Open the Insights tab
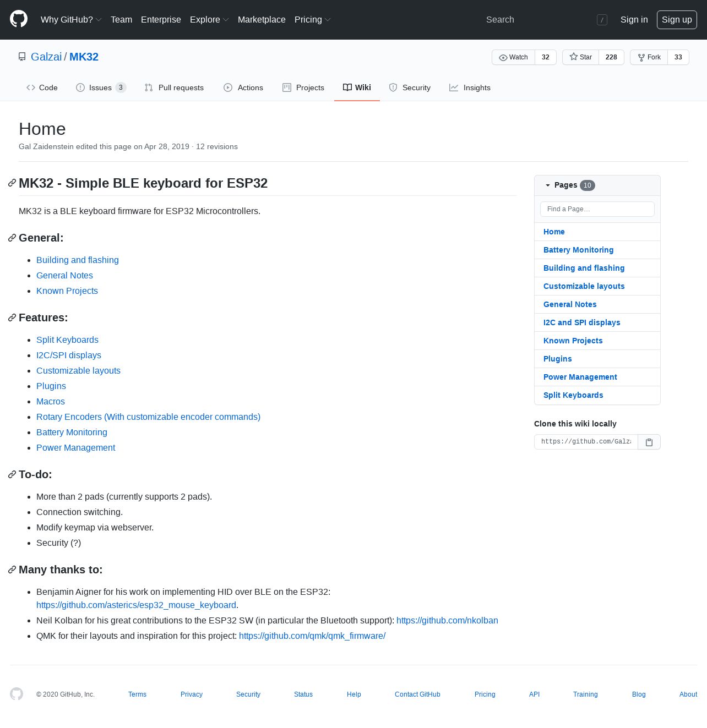This screenshot has width=707, height=728. 470,87
